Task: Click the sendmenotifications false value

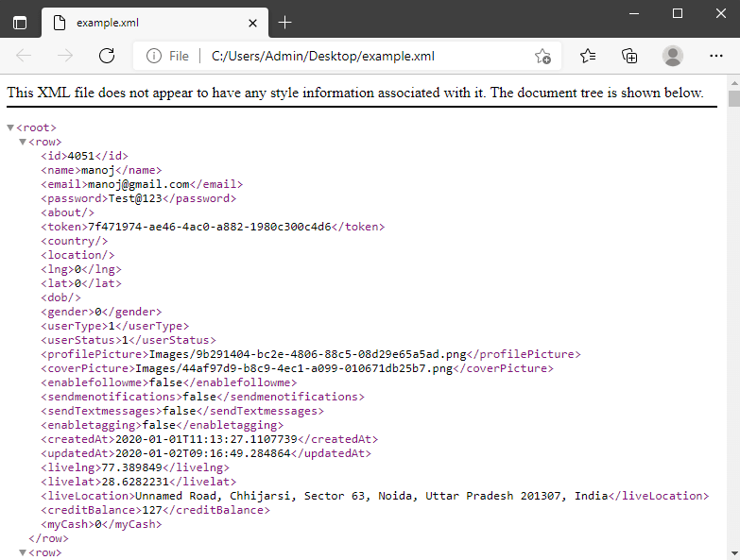Action: [199, 397]
